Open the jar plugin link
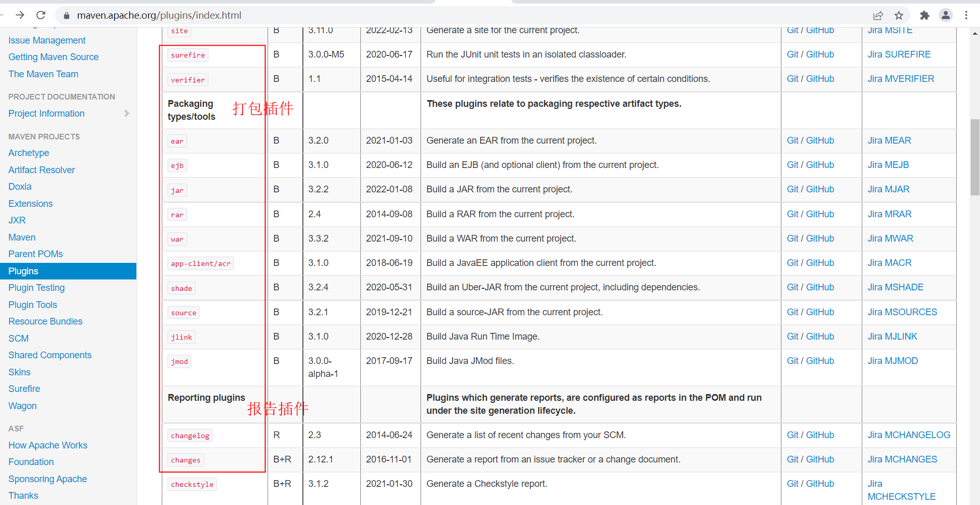980x505 pixels. click(x=177, y=190)
